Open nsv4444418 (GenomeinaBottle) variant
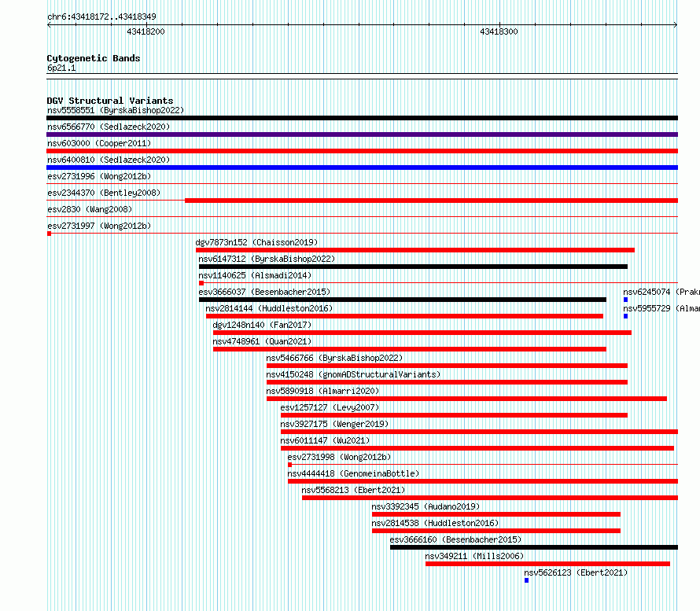This screenshot has height=611, width=700. (353, 473)
